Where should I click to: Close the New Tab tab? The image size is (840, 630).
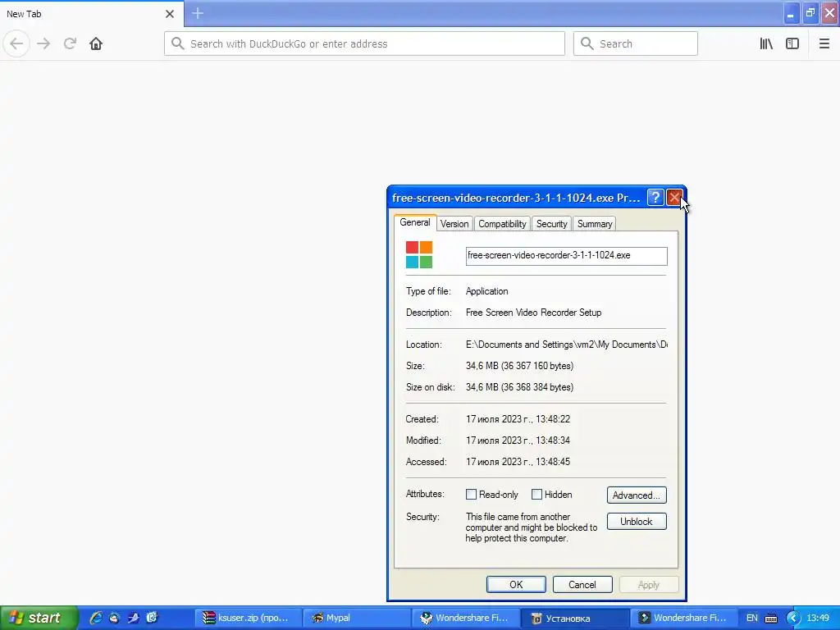pos(170,14)
